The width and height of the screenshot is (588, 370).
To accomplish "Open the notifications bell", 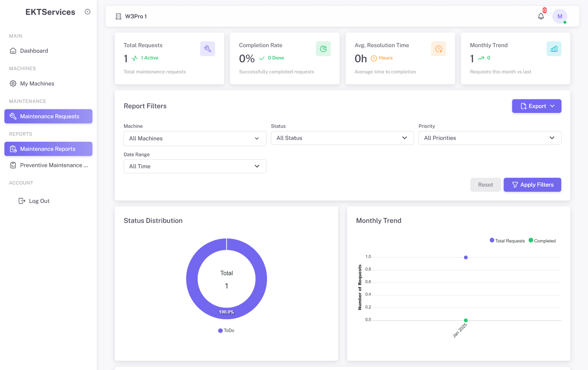I will tap(541, 16).
